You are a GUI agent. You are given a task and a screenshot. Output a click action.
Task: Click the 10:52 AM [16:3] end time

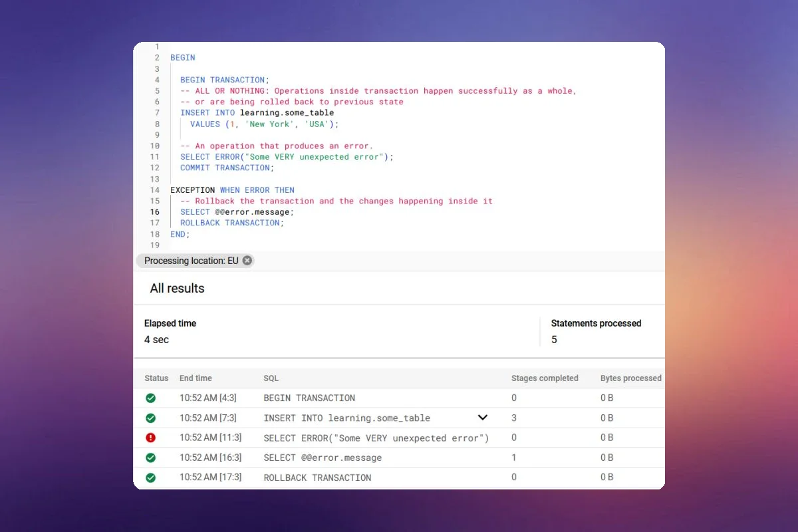pyautogui.click(x=210, y=458)
